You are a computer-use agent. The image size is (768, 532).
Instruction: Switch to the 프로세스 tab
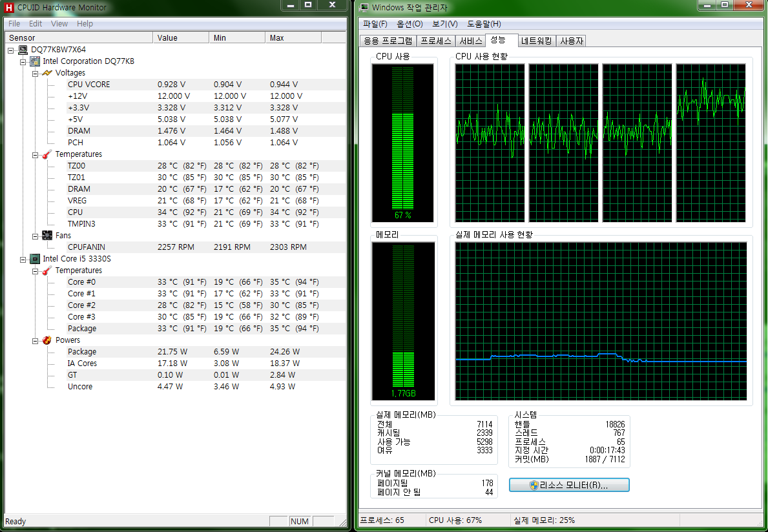click(x=436, y=41)
